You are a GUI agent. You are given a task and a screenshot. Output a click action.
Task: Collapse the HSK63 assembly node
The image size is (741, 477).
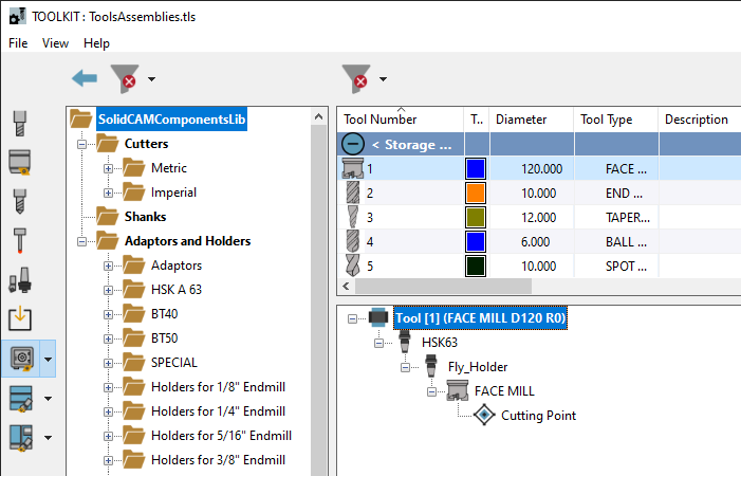click(379, 343)
